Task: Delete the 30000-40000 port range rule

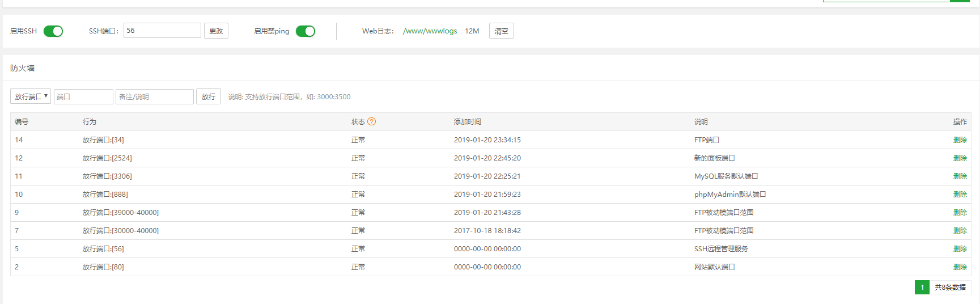Action: 960,231
